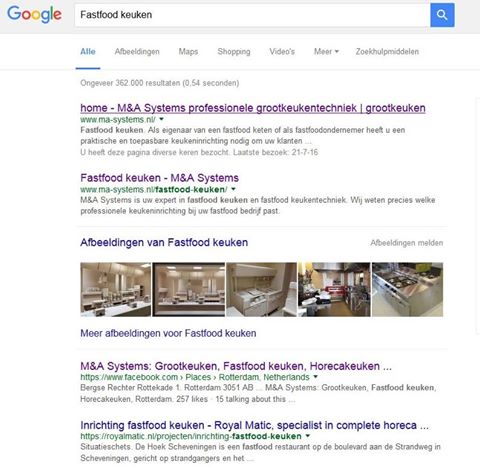The height and width of the screenshot is (476, 480).
Task: Open home - M&A Systems result link
Action: [x=253, y=108]
